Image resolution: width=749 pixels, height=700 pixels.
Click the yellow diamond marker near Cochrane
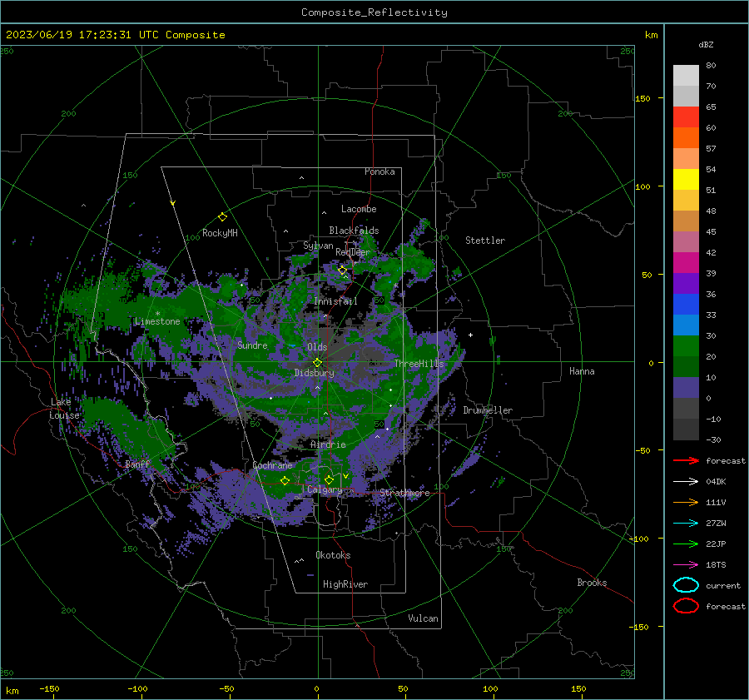285,480
